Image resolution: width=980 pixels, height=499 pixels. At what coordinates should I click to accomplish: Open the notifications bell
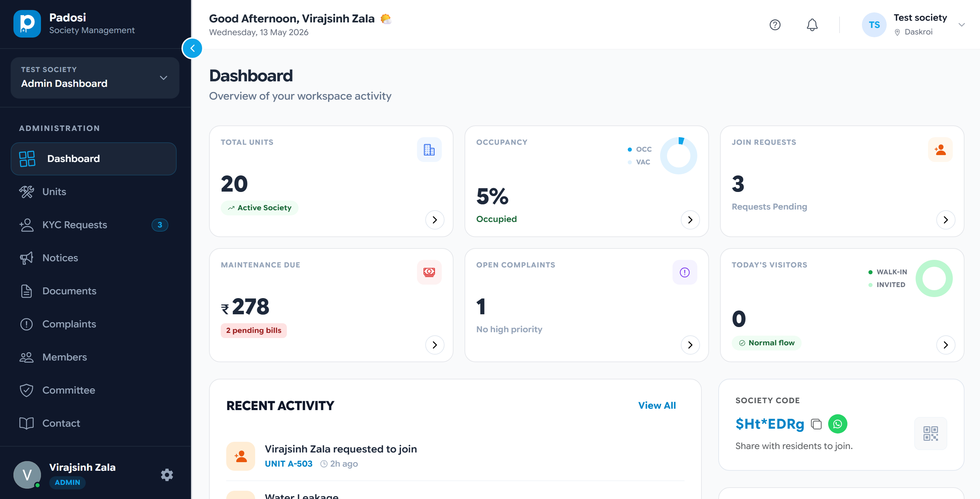click(812, 25)
